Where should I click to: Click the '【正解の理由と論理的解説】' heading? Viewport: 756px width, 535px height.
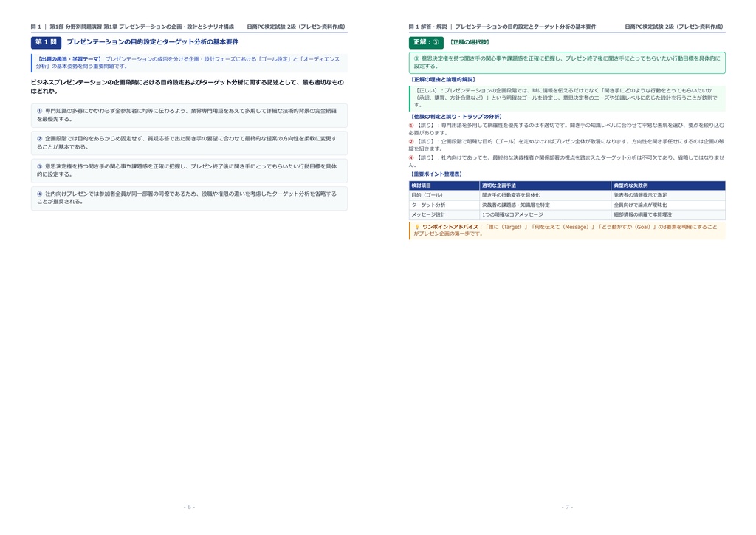[443, 80]
